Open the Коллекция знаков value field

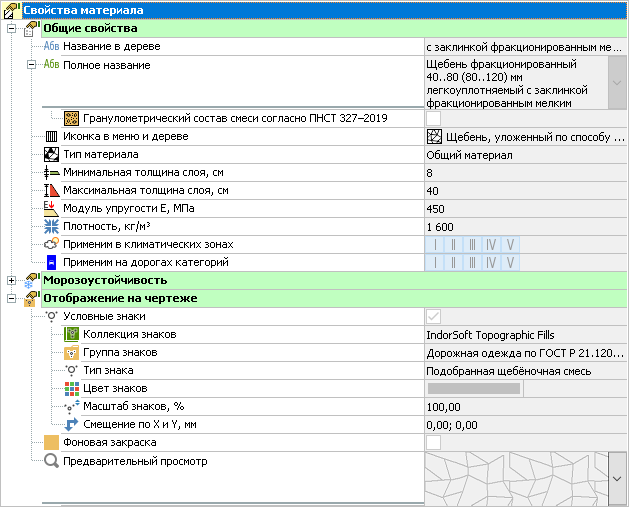click(x=526, y=335)
